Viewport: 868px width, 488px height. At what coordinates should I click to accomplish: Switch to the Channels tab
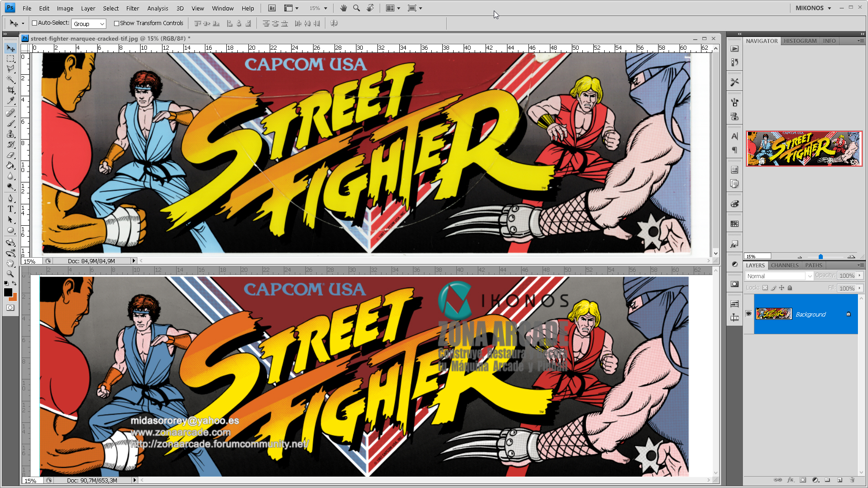click(784, 265)
